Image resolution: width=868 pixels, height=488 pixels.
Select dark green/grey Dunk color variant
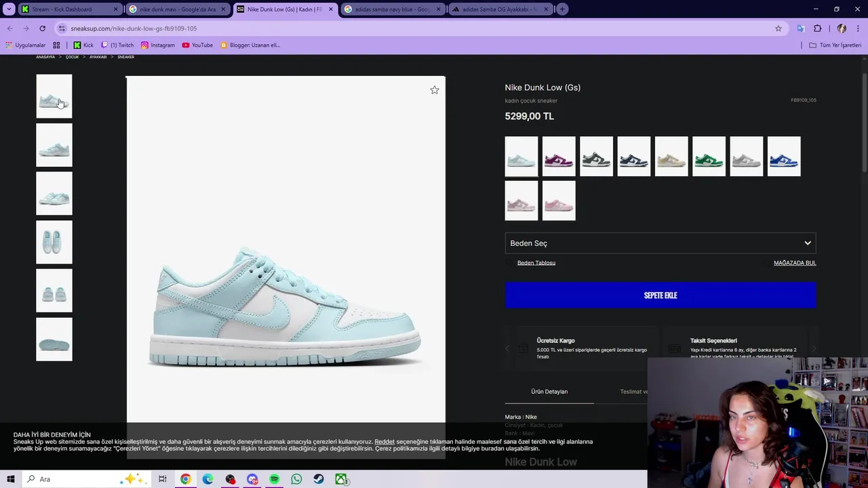[596, 157]
